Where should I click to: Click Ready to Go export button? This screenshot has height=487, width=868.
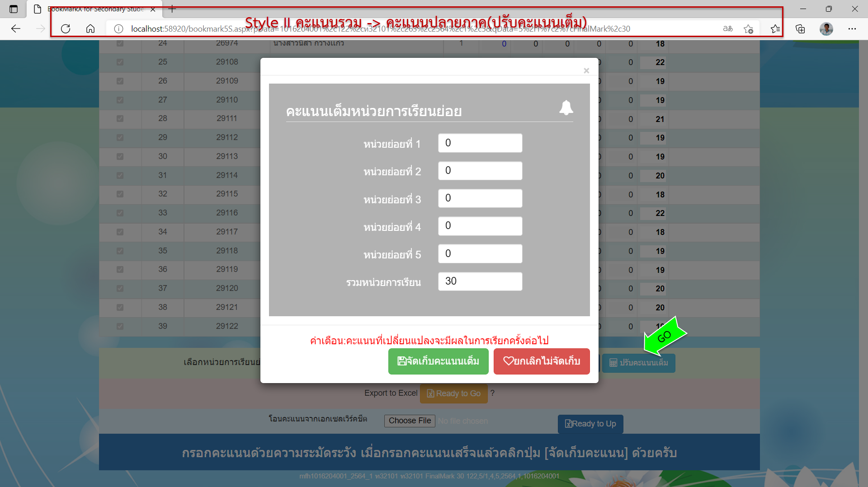tap(453, 393)
